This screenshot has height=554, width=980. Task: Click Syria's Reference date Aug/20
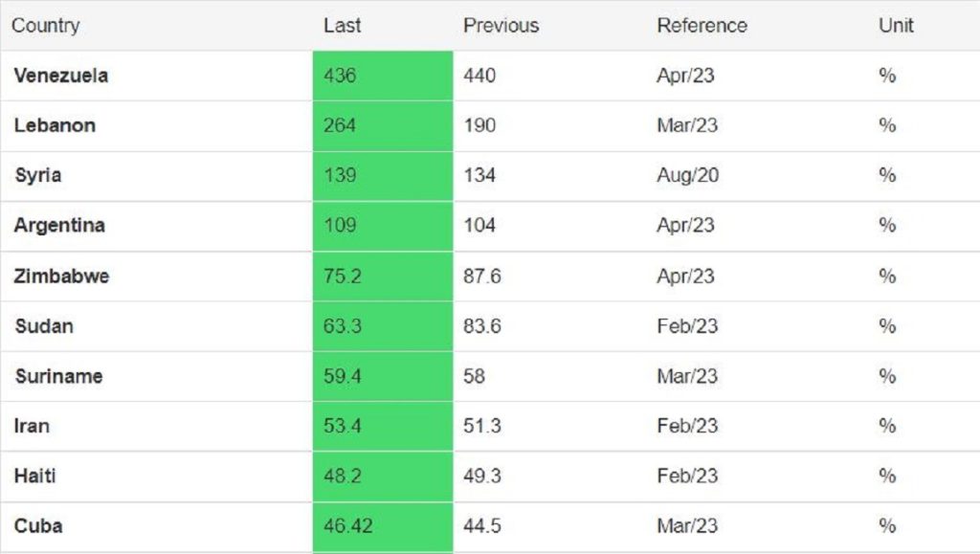pyautogui.click(x=688, y=175)
